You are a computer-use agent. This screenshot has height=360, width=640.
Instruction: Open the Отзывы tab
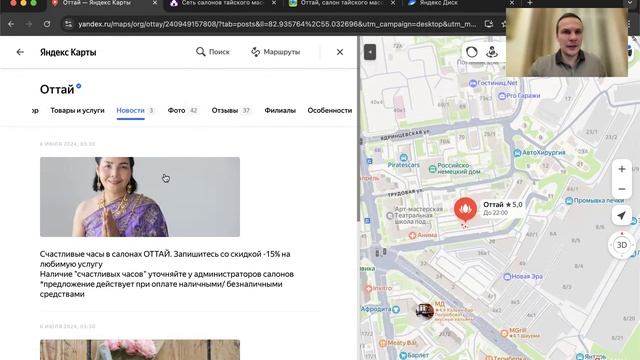coord(231,110)
